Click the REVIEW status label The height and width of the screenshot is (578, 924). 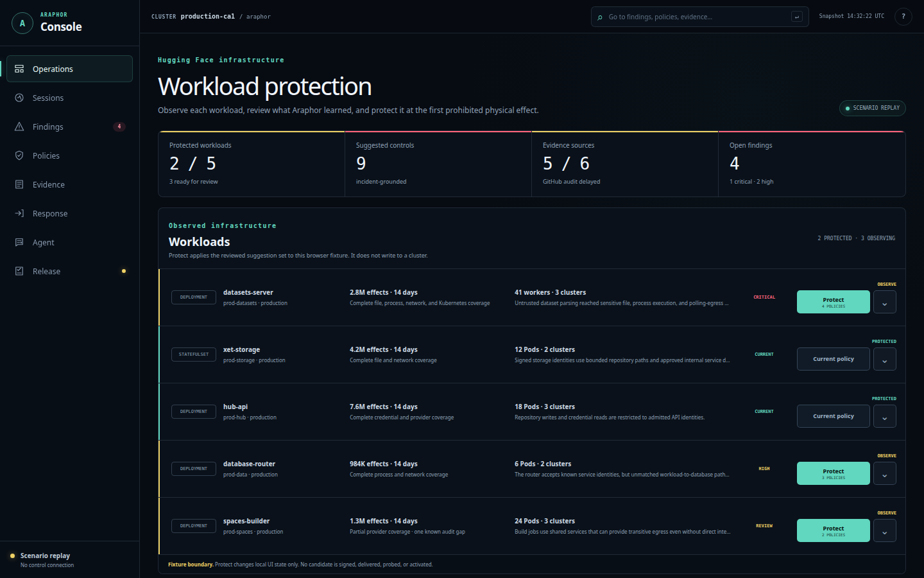(764, 526)
